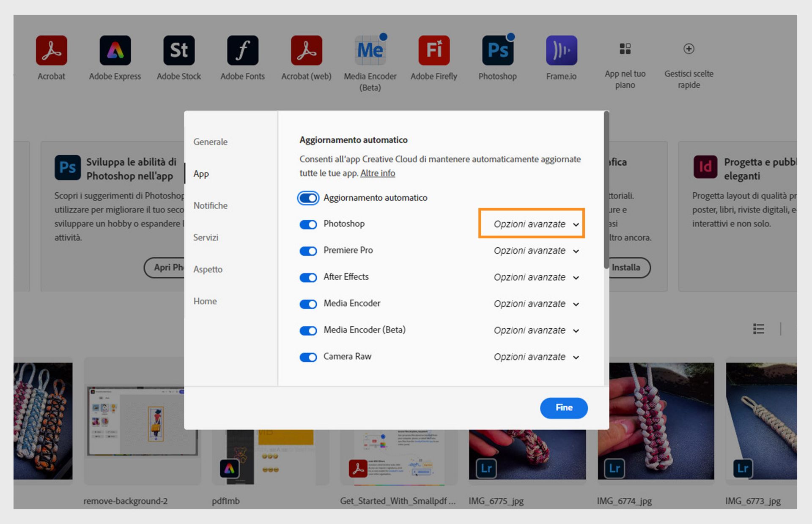Switch to the Generale preferences tab

tap(210, 142)
